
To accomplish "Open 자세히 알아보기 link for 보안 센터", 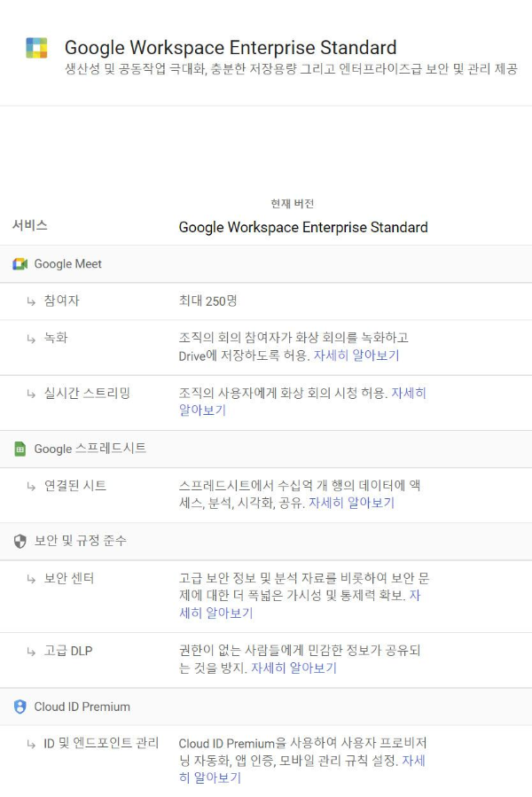I will coord(216,613).
